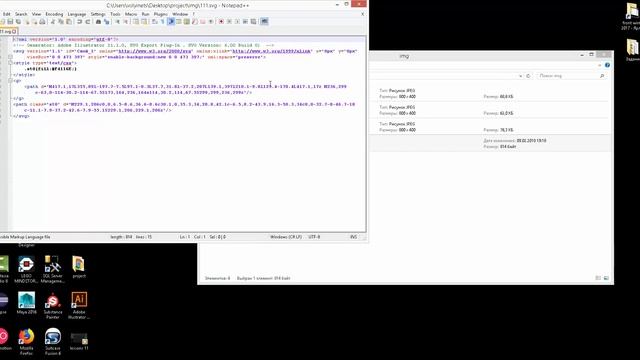Image resolution: width=640 pixels, height=360 pixels.
Task: Click Substance Painter desktop shortcut
Action: tap(53, 305)
